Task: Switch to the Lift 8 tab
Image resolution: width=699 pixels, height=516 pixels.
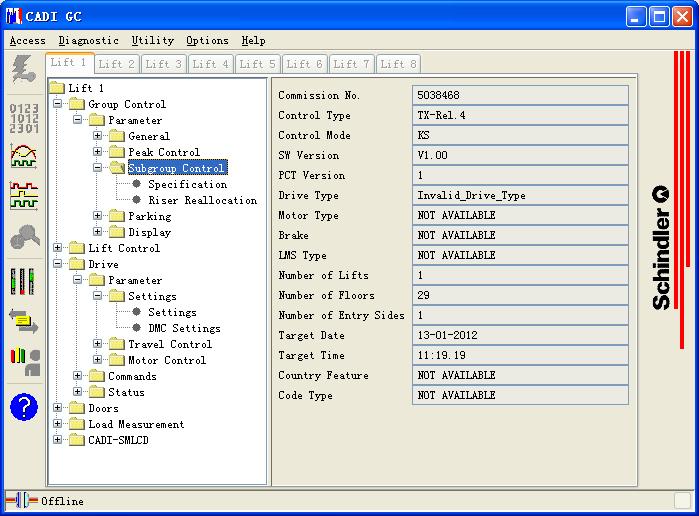Action: click(x=398, y=64)
